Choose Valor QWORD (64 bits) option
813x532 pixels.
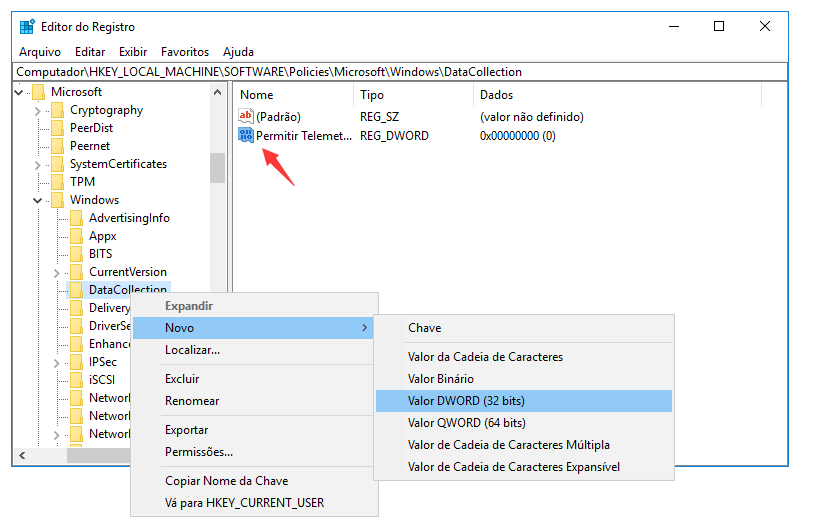coord(466,423)
